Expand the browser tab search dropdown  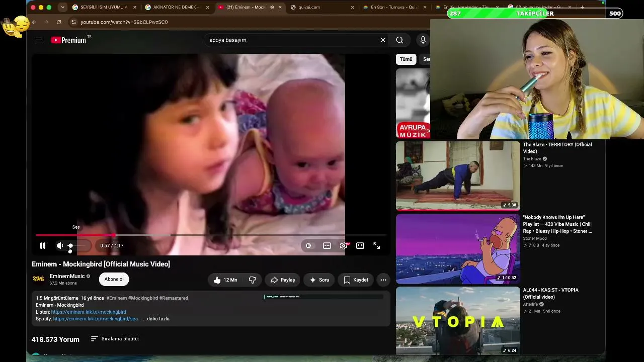[x=62, y=8]
